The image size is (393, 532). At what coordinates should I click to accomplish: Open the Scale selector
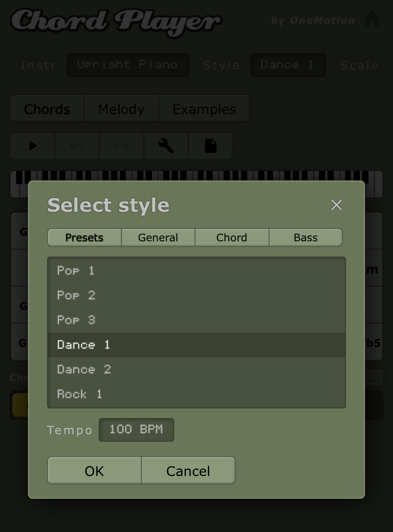coord(359,65)
